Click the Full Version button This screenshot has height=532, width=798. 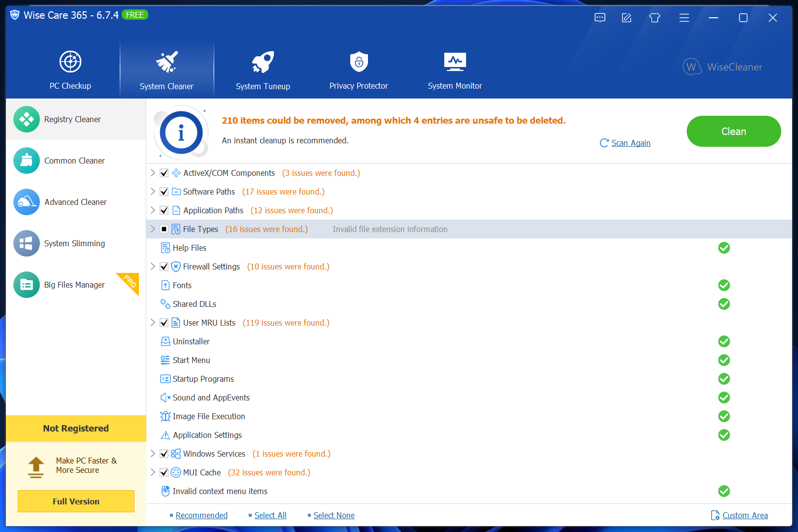(x=76, y=501)
